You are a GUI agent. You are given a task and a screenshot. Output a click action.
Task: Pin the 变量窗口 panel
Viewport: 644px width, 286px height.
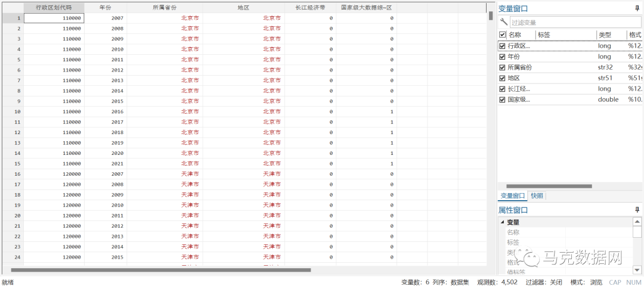[x=637, y=8]
